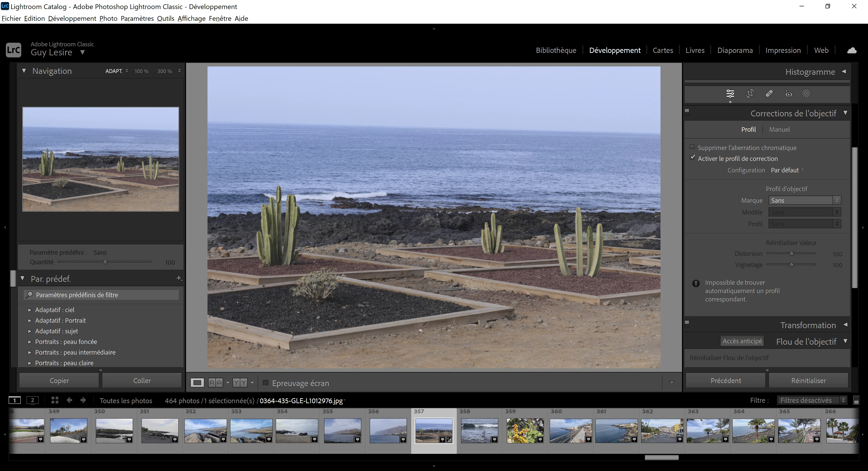Click the Distorsion slider handle
This screenshot has width=868, height=471.
pos(792,254)
